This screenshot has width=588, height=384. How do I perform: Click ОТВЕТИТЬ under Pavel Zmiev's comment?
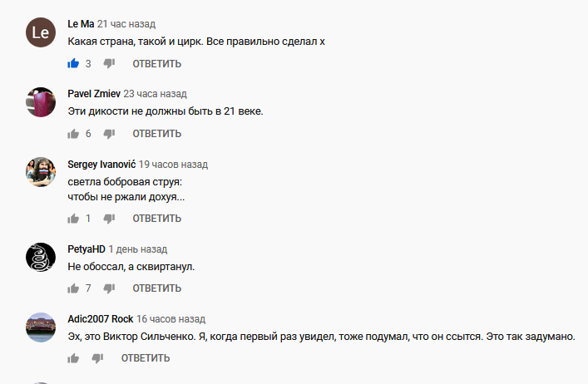[156, 134]
